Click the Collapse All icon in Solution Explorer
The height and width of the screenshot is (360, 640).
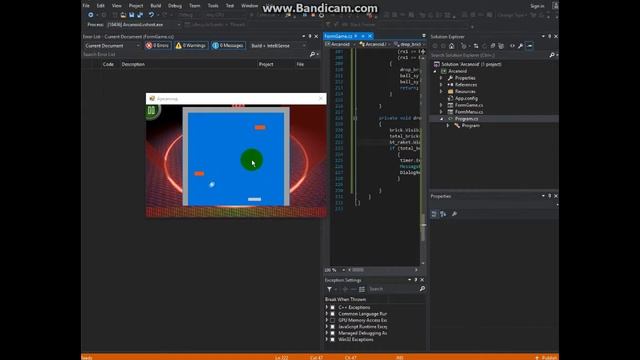(x=493, y=46)
